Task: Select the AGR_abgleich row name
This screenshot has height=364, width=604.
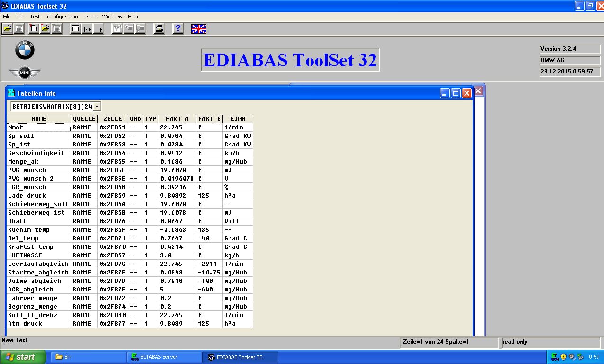Action: click(39, 290)
